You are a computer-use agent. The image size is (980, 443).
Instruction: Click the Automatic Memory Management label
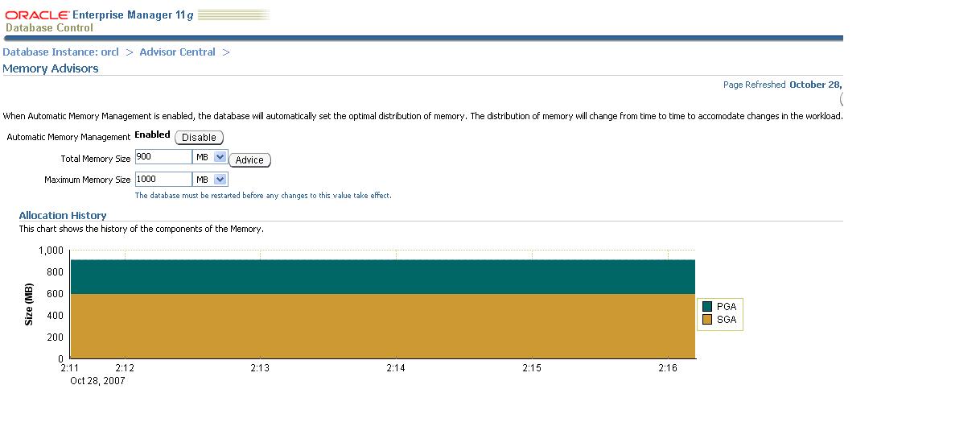click(68, 138)
